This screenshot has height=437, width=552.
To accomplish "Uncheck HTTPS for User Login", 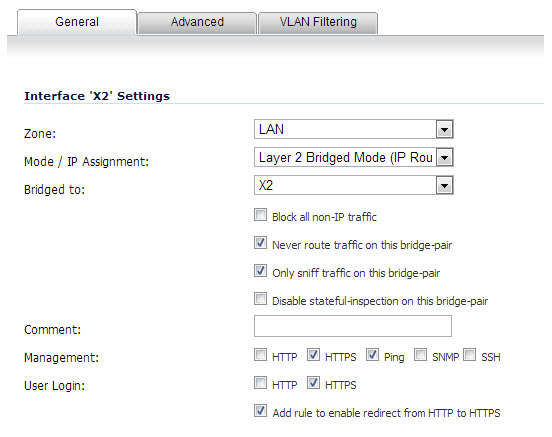I will tap(313, 382).
